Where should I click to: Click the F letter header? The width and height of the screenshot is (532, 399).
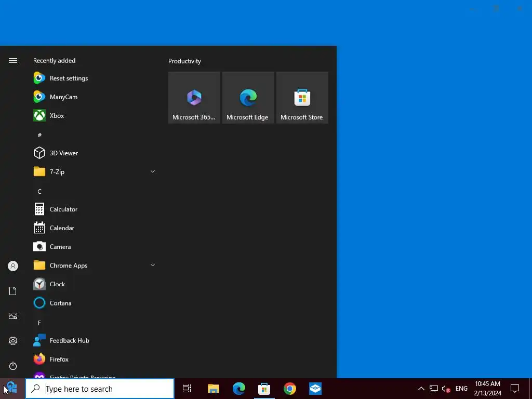pyautogui.click(x=39, y=323)
